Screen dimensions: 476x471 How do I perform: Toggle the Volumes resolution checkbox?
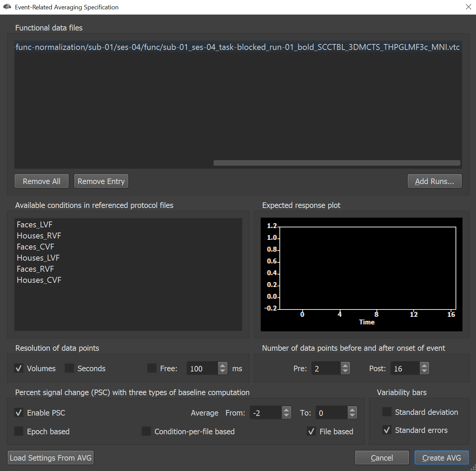[x=19, y=368]
